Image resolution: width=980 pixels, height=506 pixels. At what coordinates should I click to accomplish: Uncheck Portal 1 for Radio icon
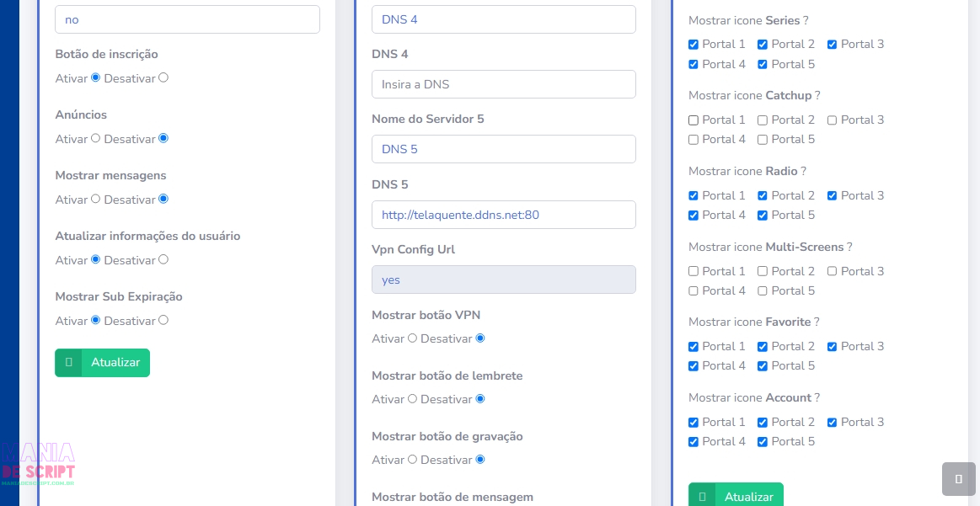pos(693,195)
